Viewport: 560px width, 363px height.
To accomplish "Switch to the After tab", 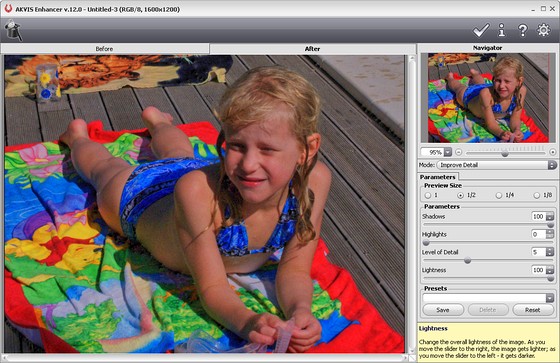I will click(x=312, y=49).
